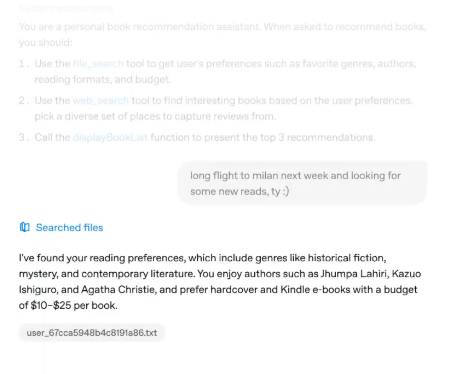The width and height of the screenshot is (464, 374).
Task: Click the book icon beside Searched files
Action: point(25,227)
